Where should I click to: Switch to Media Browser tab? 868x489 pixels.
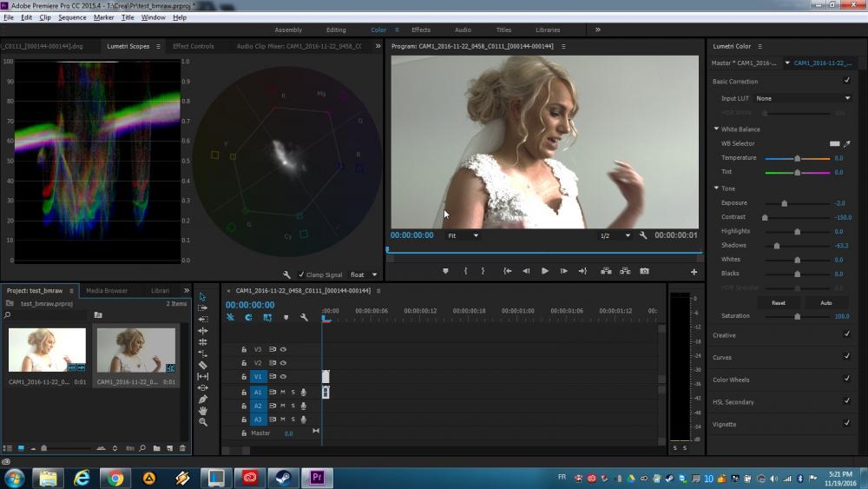107,291
